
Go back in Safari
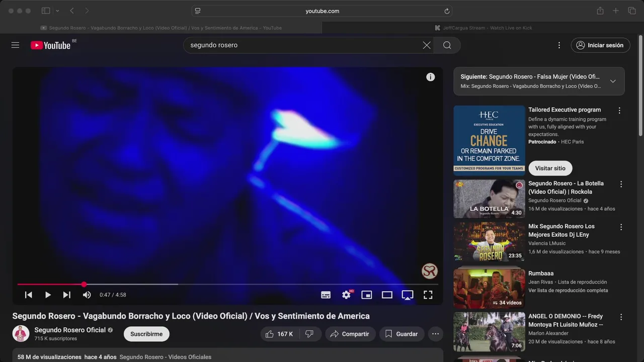(x=72, y=11)
